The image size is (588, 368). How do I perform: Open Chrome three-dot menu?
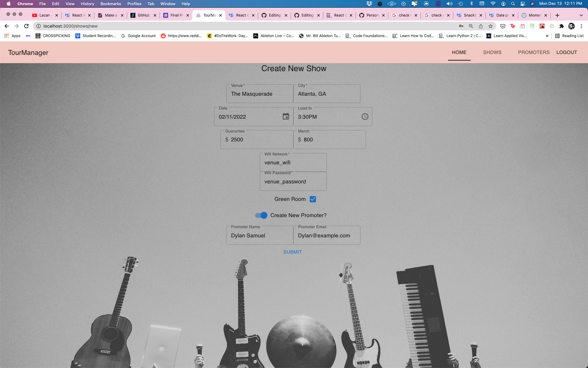[581, 26]
